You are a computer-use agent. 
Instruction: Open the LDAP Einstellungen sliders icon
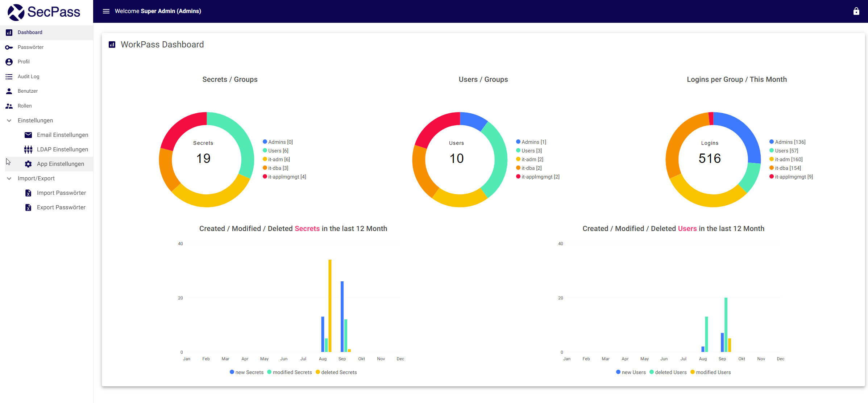coord(28,149)
